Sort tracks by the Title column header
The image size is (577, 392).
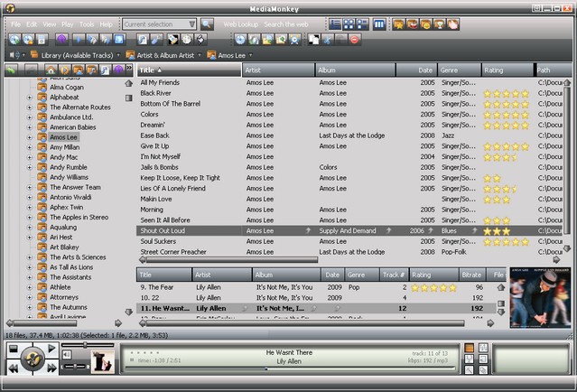pos(189,70)
